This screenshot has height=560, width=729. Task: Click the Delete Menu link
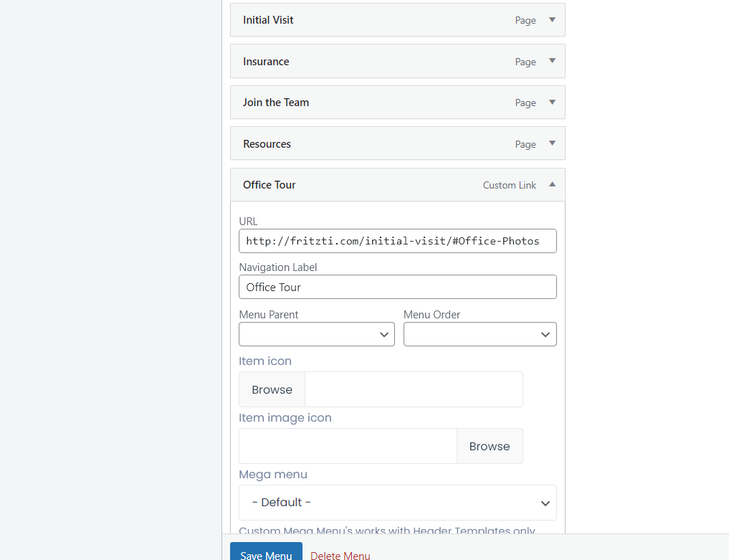(340, 556)
